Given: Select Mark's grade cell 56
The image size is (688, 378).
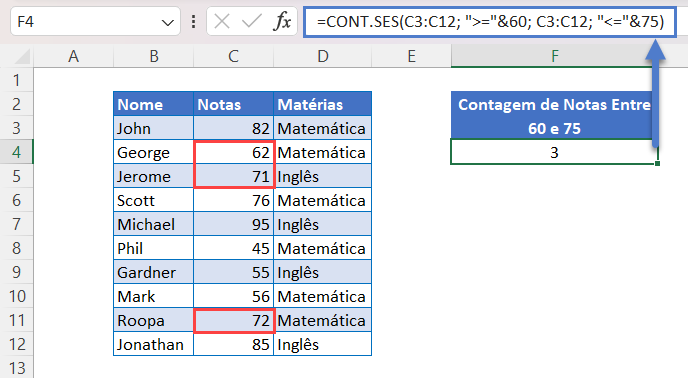Looking at the screenshot, I should pyautogui.click(x=233, y=296).
